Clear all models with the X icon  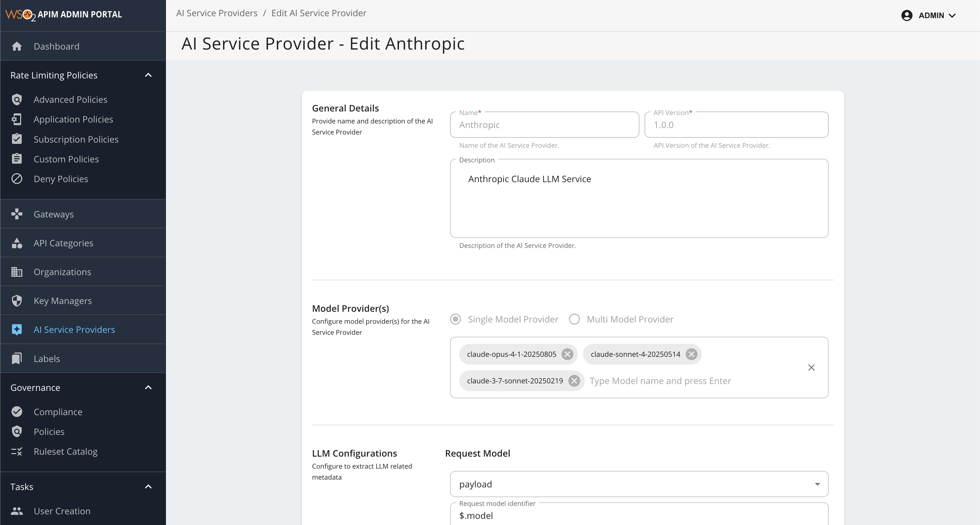click(x=811, y=367)
